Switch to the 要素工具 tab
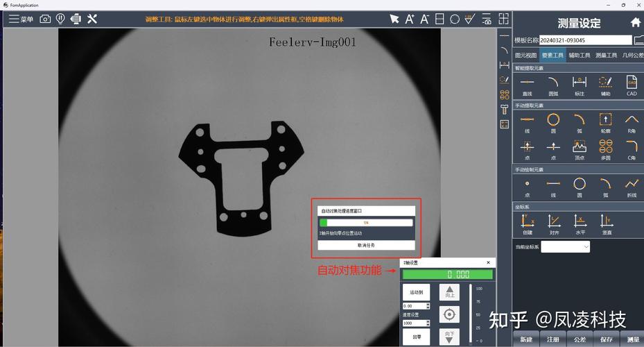Viewport: 644px width, 347px height. pyautogui.click(x=552, y=55)
